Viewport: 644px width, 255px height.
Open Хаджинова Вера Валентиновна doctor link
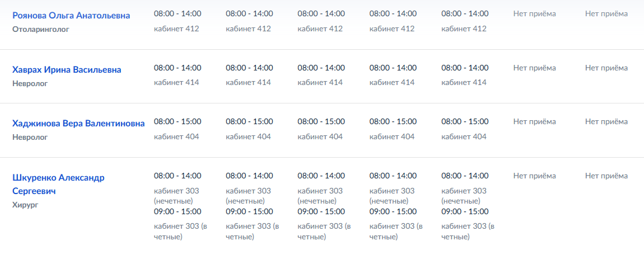click(x=78, y=124)
